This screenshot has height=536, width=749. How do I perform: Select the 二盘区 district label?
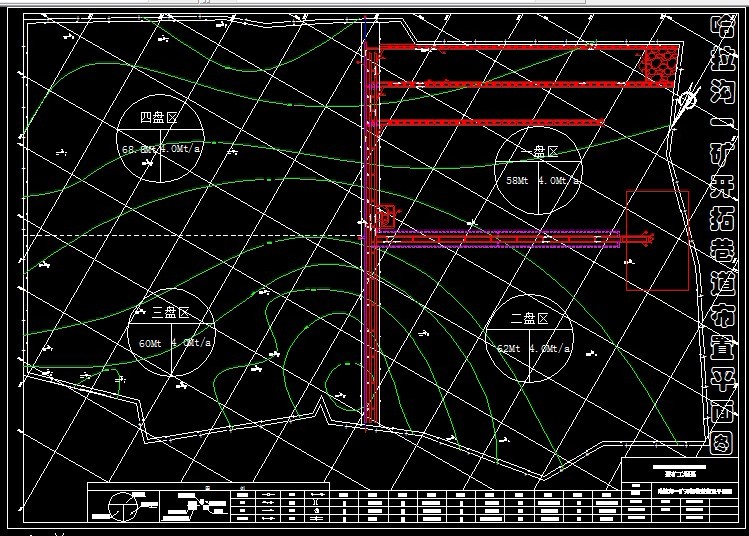529,318
